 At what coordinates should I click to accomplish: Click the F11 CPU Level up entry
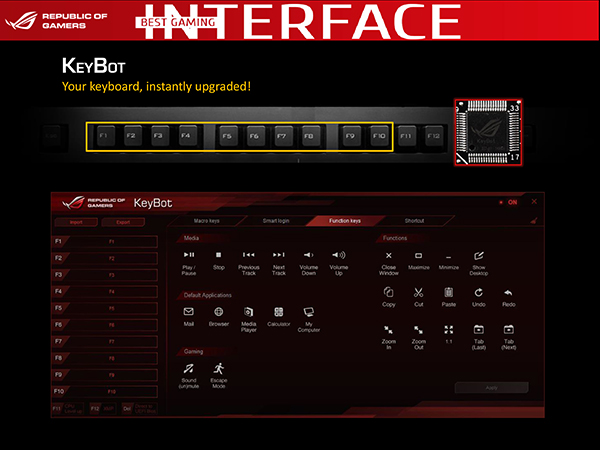68,409
